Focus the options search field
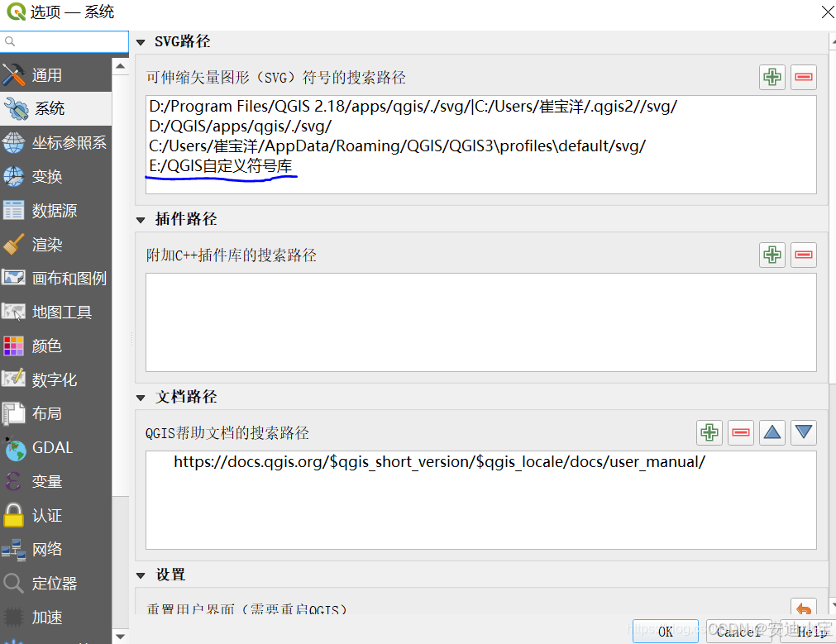836x644 pixels. [64, 41]
